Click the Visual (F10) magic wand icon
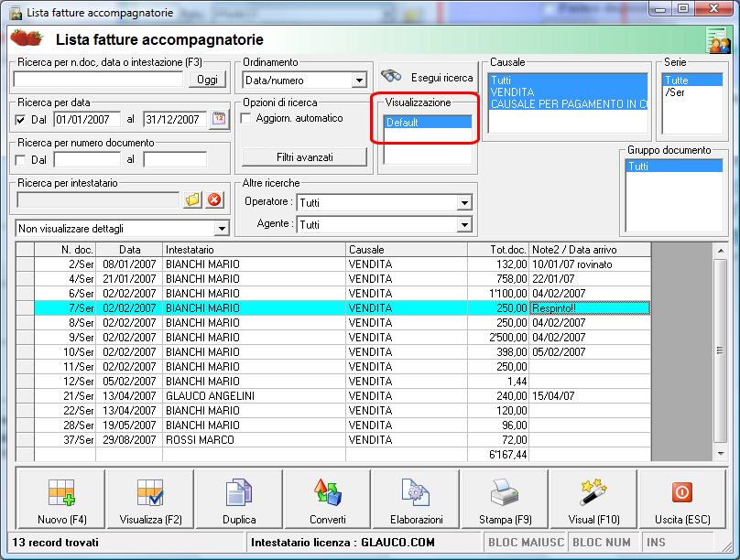The width and height of the screenshot is (740, 560). point(593,492)
